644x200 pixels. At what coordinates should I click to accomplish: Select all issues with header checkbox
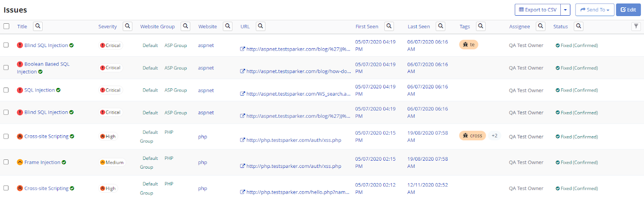(6, 26)
